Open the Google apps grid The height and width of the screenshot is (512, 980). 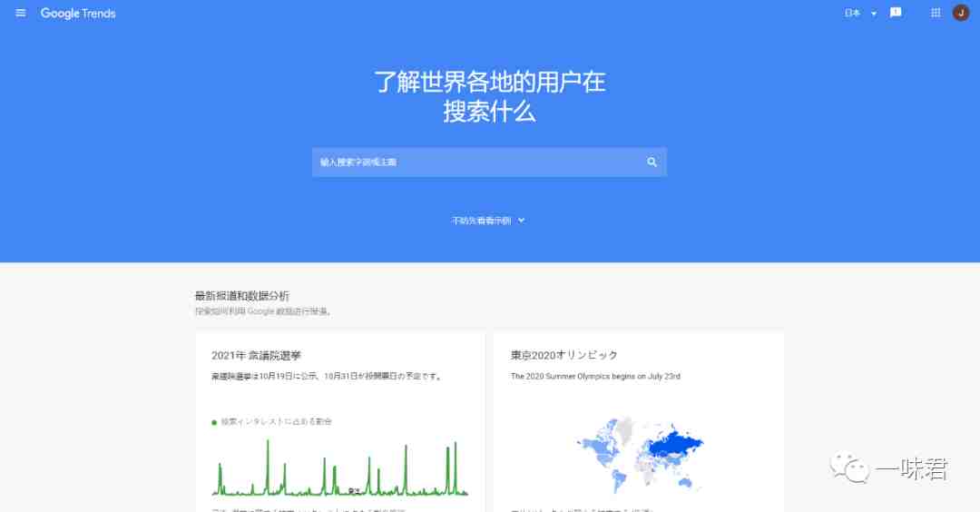[x=936, y=13]
